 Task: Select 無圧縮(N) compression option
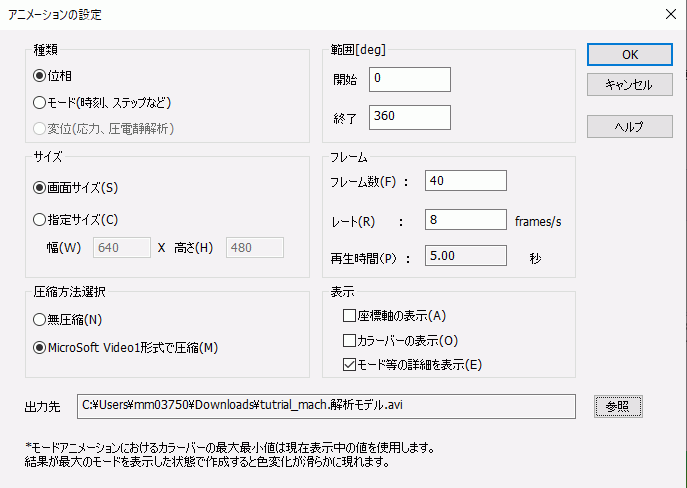tap(40, 319)
